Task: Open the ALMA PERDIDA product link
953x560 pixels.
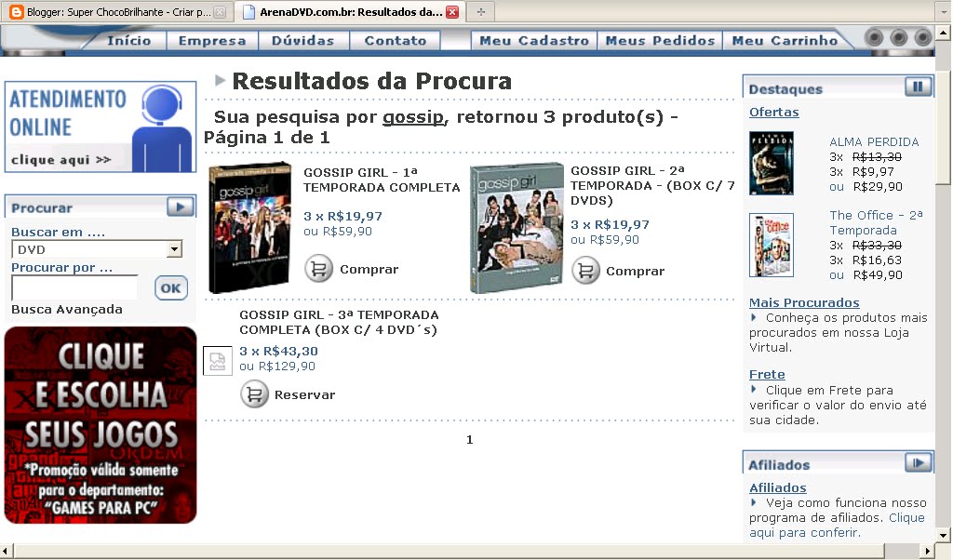Action: [874, 141]
